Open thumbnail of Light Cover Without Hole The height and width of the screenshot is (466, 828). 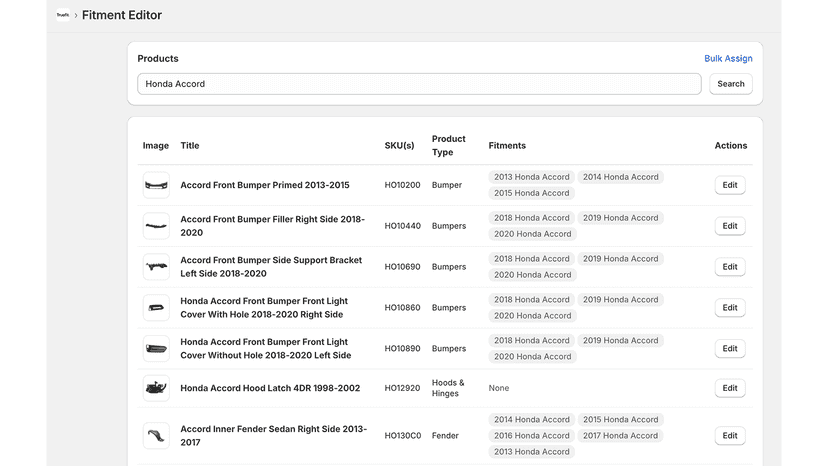pos(156,349)
